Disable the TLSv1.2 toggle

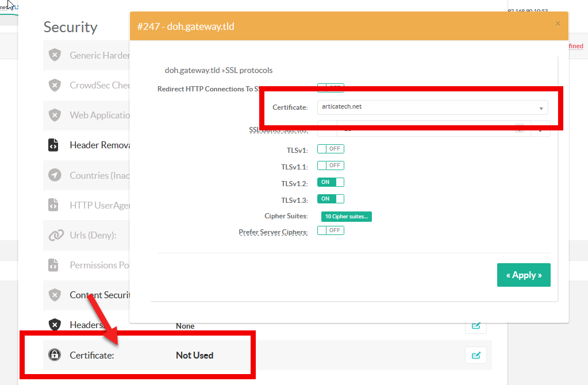click(330, 182)
